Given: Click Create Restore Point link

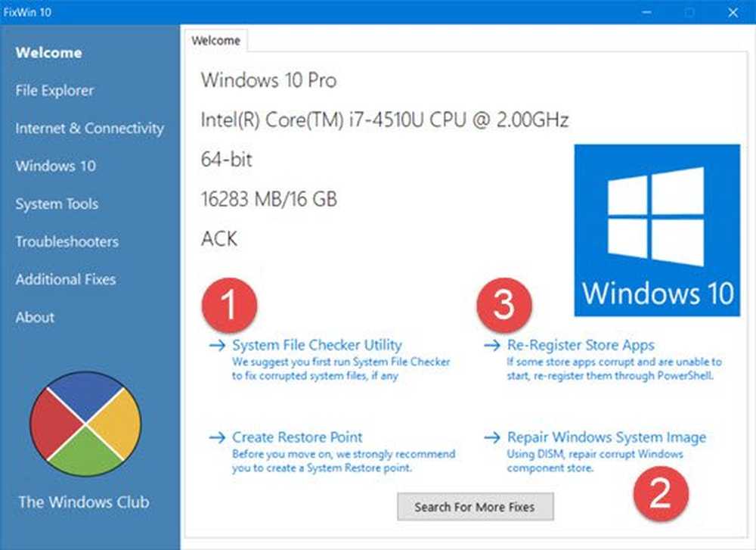Looking at the screenshot, I should click(297, 437).
